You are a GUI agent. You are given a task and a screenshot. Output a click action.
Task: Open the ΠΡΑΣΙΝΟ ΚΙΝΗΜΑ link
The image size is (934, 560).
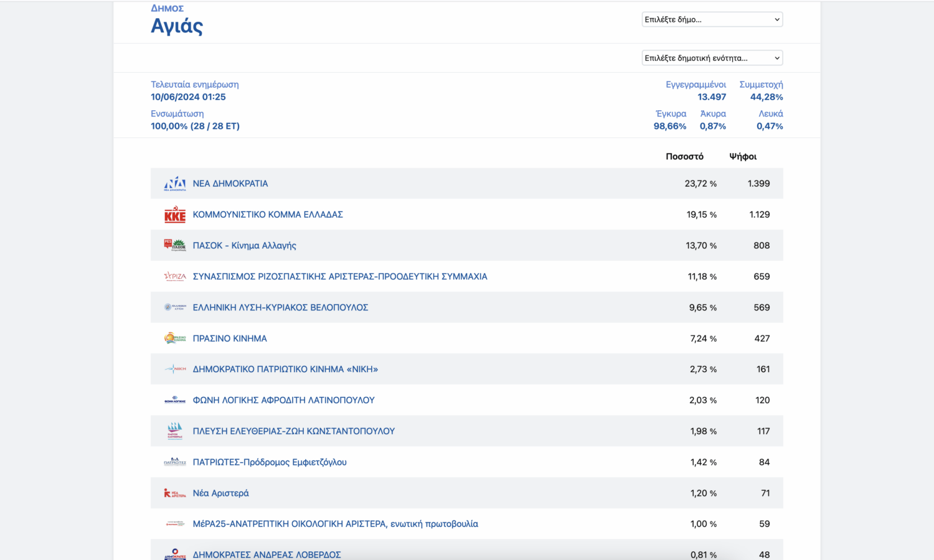(230, 338)
